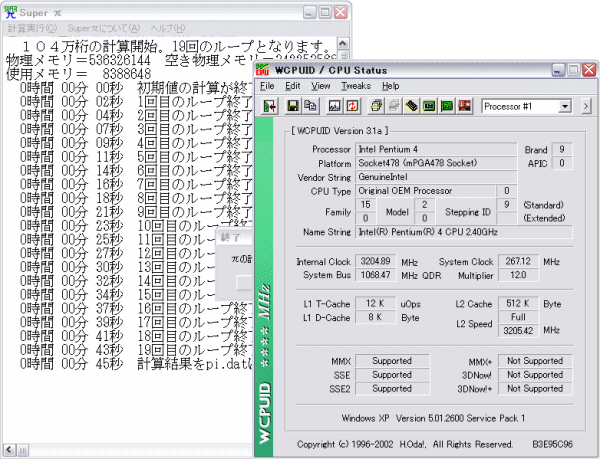Minimize the Super Pi window
Screen dimensions: 600x459
(x=310, y=12)
